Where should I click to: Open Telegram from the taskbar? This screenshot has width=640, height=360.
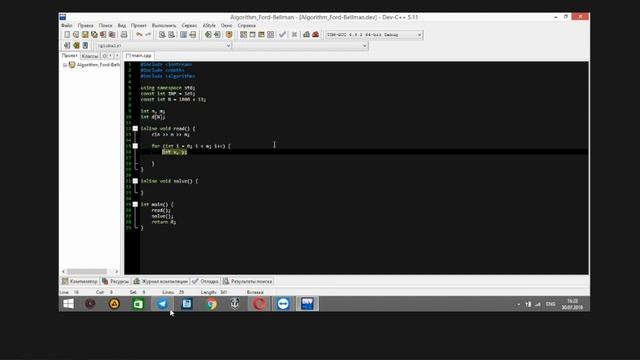(162, 304)
